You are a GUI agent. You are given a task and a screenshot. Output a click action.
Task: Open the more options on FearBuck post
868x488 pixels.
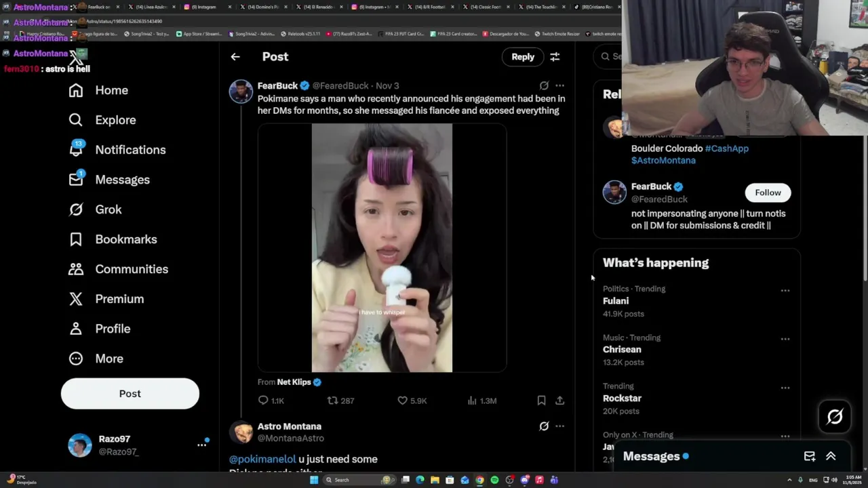559,85
